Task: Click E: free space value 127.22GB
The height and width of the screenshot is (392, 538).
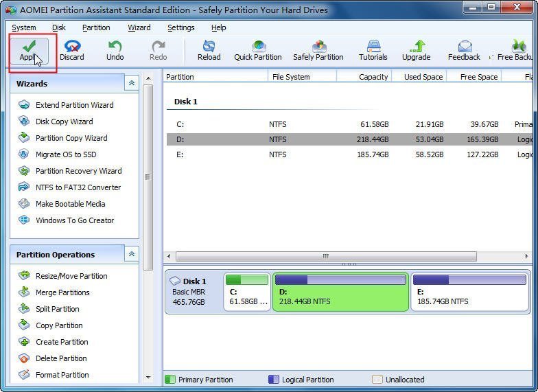Action: [x=482, y=154]
